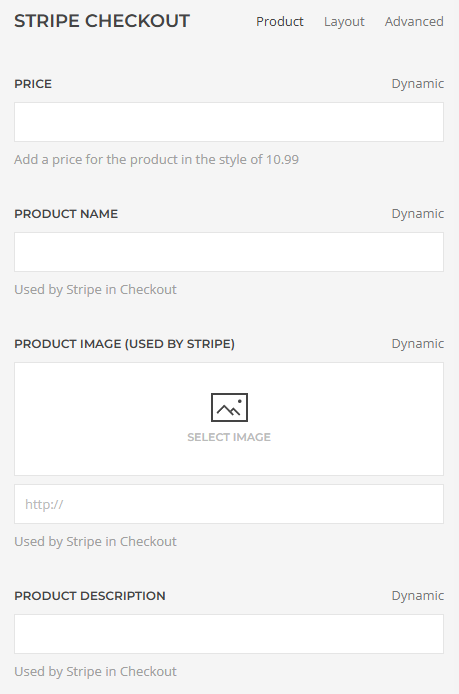Click the SELECT IMAGE text
459x694 pixels.
pyautogui.click(x=229, y=437)
